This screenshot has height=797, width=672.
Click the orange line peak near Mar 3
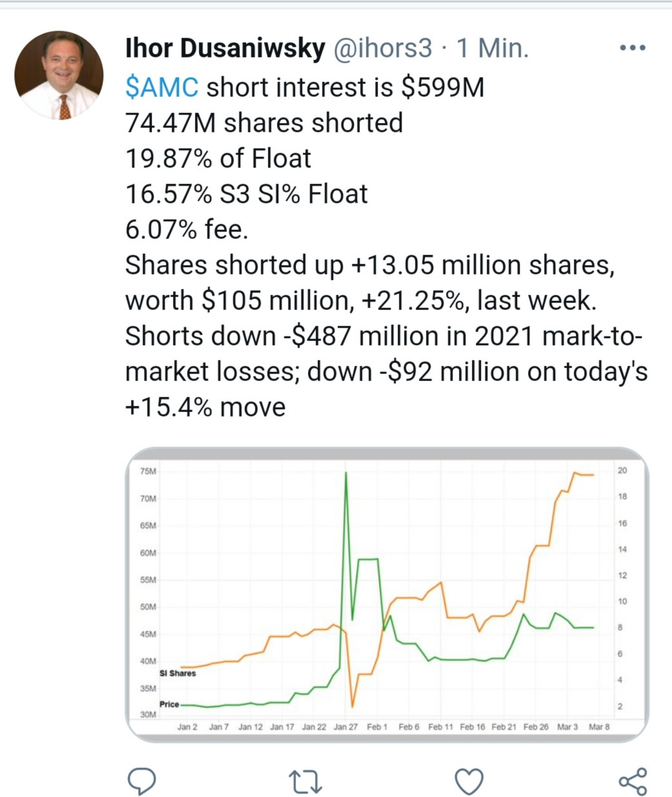coord(575,473)
